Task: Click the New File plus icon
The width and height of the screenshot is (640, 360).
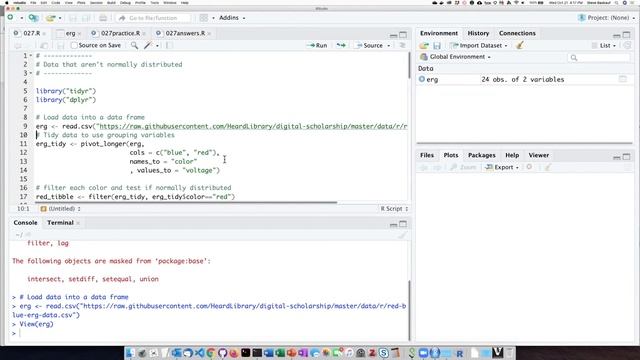Action: point(11,18)
